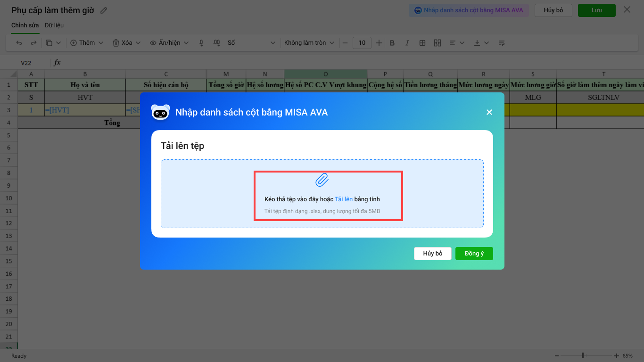This screenshot has height=362, width=644.
Task: Open the Ẩn/hiện visibility dropdown
Action: (x=169, y=43)
